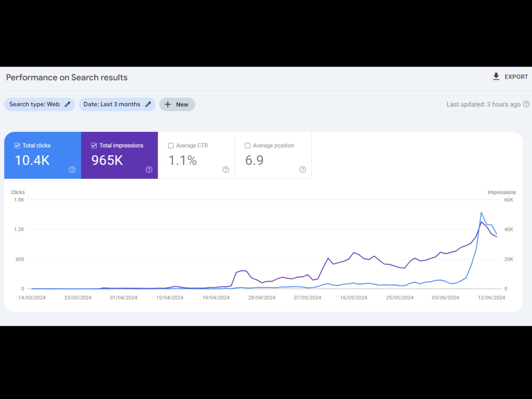Click the 23/03/2024 date axis label
This screenshot has width=532, height=399.
(78, 297)
